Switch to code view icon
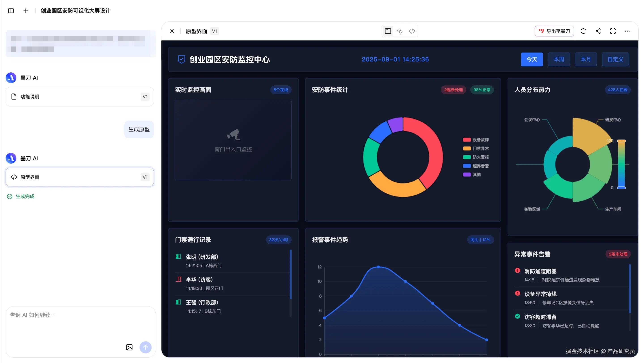This screenshot has width=644, height=363. (x=412, y=31)
